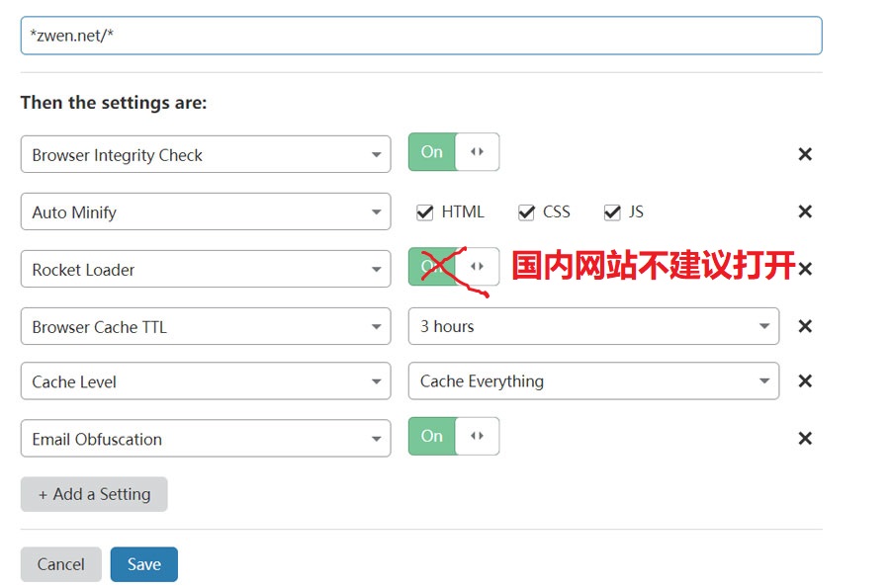The image size is (890, 588).
Task: Remove the Rocket Loader setting row
Action: [805, 269]
